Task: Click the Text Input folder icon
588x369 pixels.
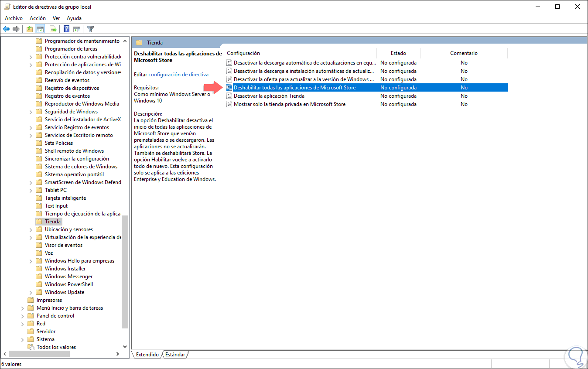Action: pyautogui.click(x=39, y=206)
